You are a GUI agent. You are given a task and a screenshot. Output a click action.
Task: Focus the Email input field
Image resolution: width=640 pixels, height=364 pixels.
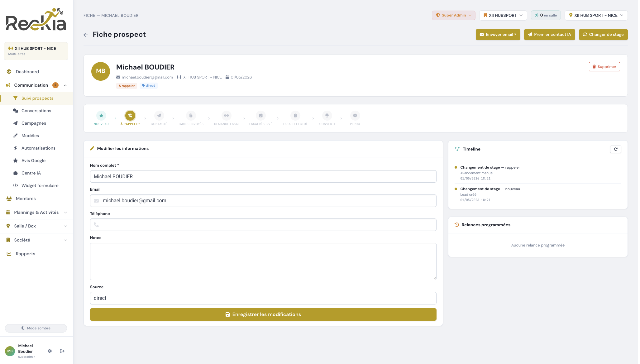pos(263,201)
